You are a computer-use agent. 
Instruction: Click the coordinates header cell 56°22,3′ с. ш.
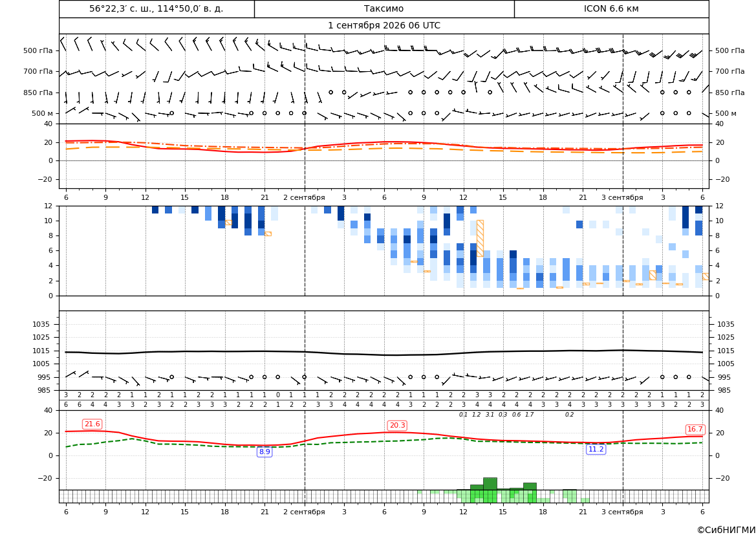pos(157,8)
